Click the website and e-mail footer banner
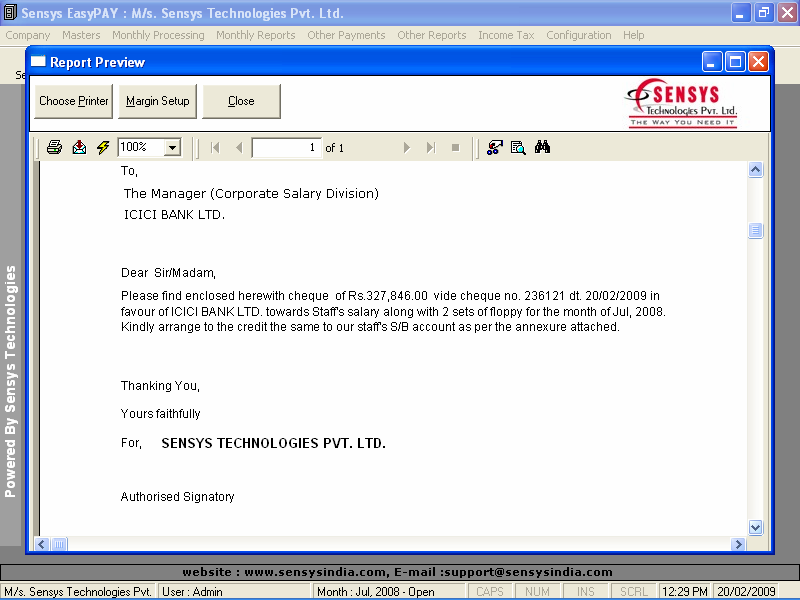The width and height of the screenshot is (800, 600). click(399, 572)
